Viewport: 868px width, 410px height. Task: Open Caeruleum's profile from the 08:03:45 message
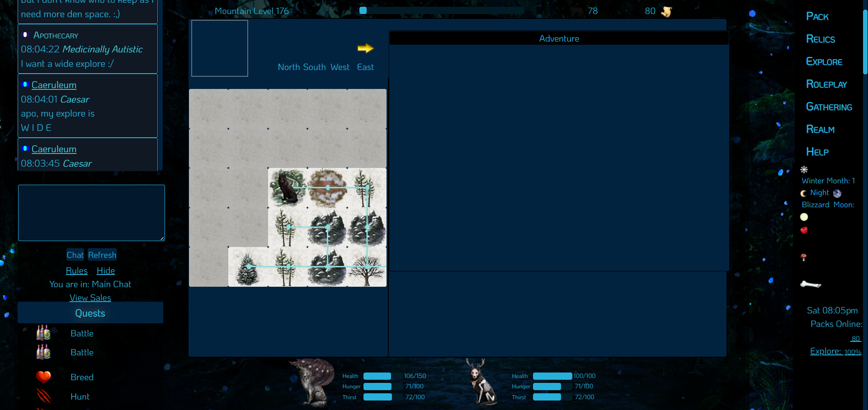(54, 149)
